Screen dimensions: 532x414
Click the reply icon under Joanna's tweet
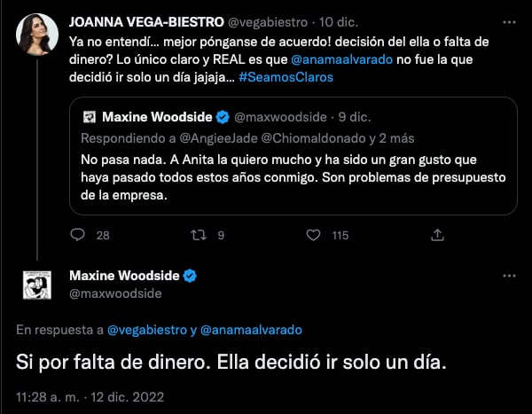[x=78, y=235]
